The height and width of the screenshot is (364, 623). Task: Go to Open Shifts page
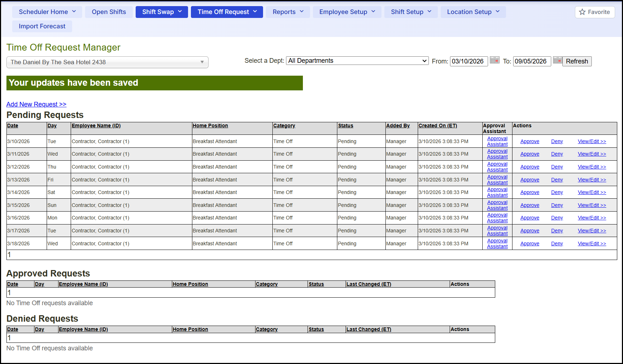point(109,12)
